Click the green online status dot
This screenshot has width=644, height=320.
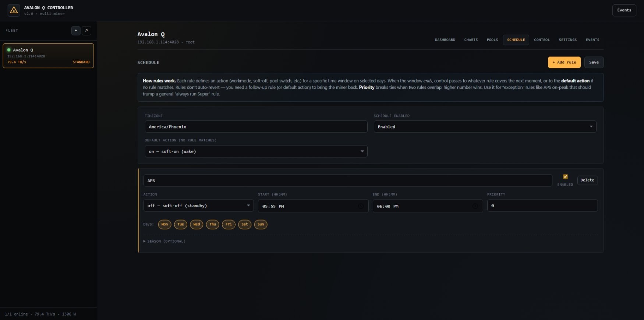click(x=9, y=50)
